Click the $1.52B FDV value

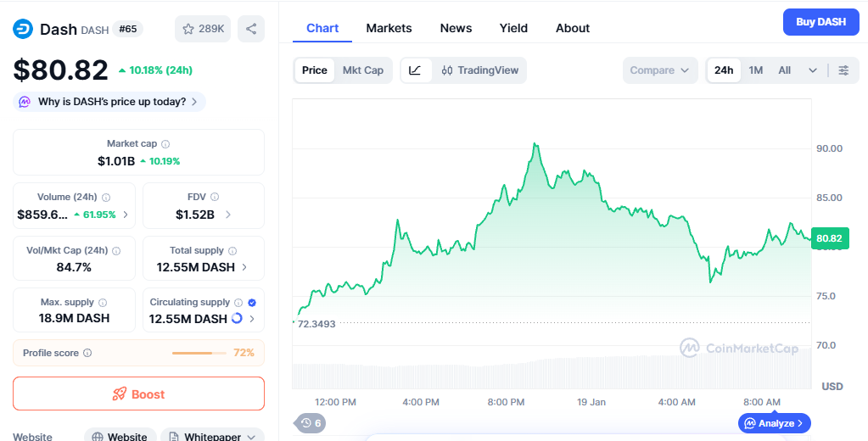[x=195, y=215]
